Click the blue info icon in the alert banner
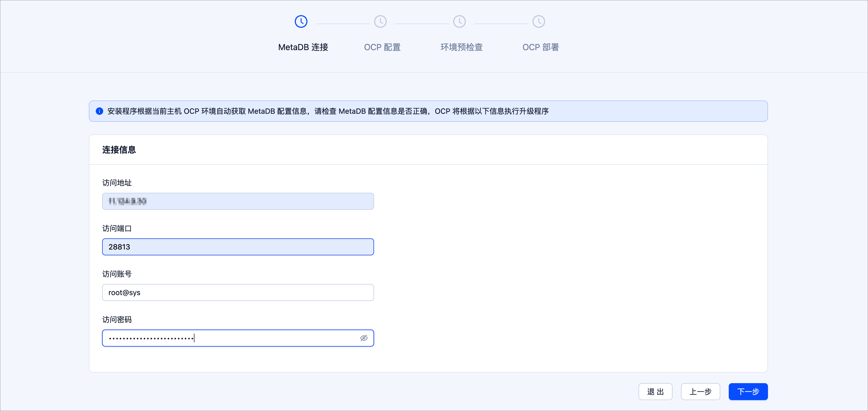The image size is (868, 411). point(99,111)
